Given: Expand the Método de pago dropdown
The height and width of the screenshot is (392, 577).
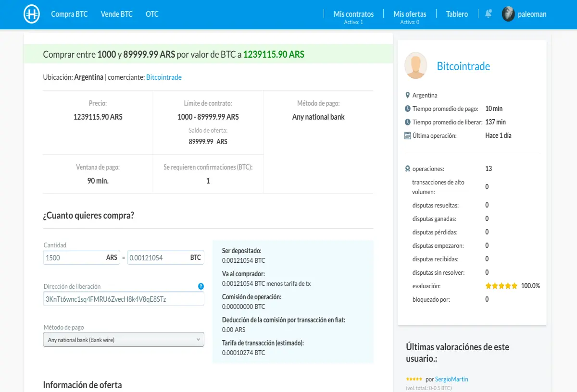Looking at the screenshot, I should click(x=124, y=340).
